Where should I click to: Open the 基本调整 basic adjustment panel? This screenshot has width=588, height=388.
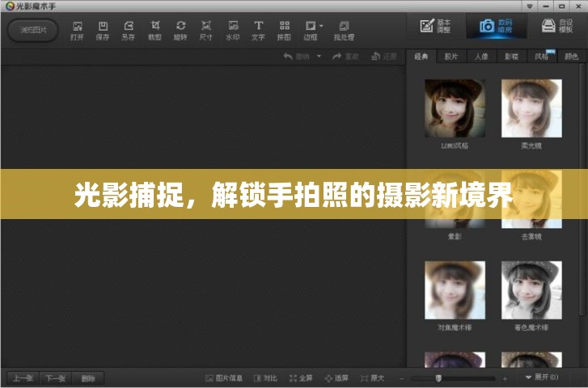click(435, 26)
